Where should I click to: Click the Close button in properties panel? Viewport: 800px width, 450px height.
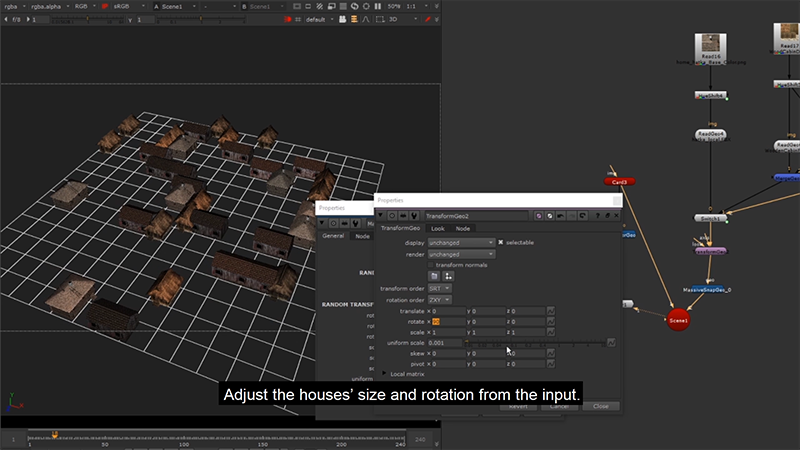[600, 406]
